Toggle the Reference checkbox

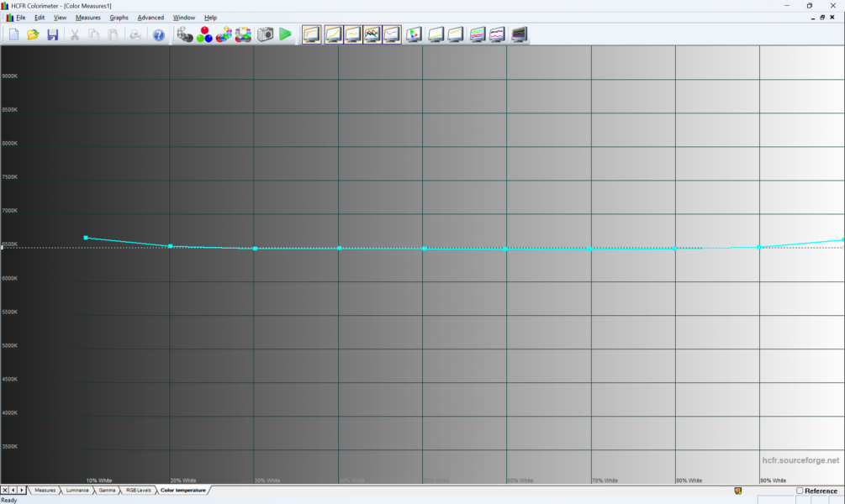pos(800,491)
